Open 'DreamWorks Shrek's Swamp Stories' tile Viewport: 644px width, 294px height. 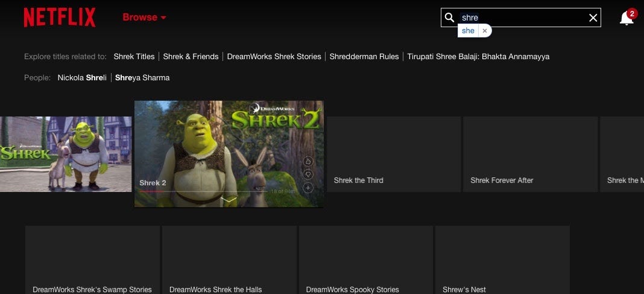coord(92,260)
